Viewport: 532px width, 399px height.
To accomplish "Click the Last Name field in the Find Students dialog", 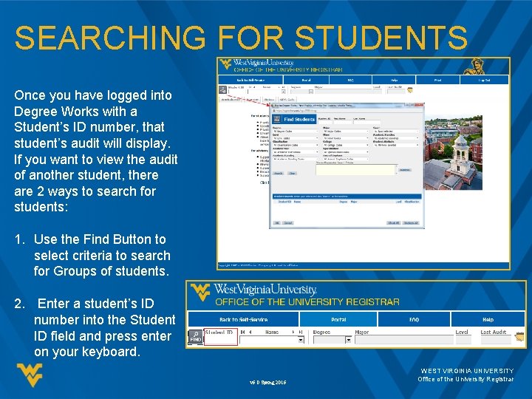I will pos(367,122).
